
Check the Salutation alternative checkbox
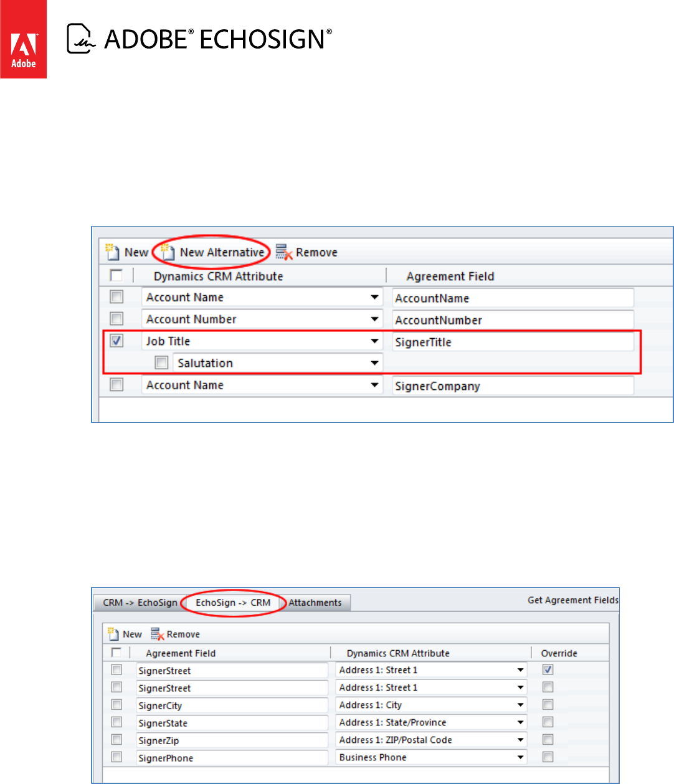(x=161, y=362)
